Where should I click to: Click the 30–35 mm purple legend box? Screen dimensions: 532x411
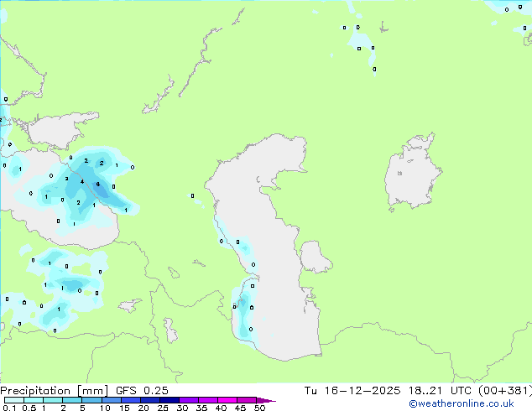(189, 400)
